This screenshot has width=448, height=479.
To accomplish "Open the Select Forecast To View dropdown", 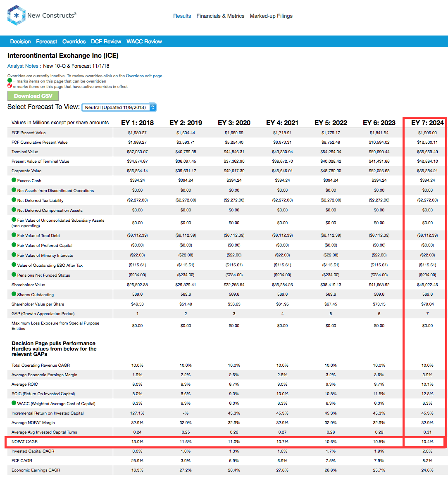I will [119, 107].
